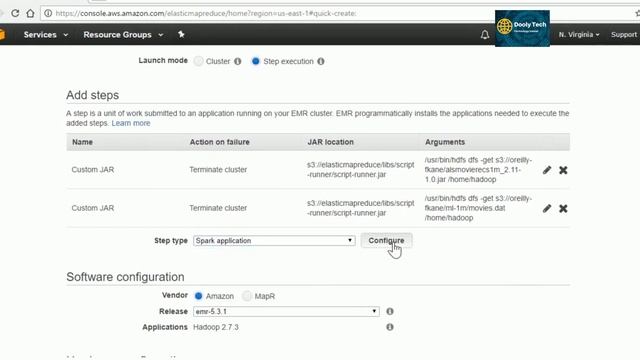Image resolution: width=640 pixels, height=360 pixels.
Task: Go to the browser home page icon
Action: pos(30,13)
